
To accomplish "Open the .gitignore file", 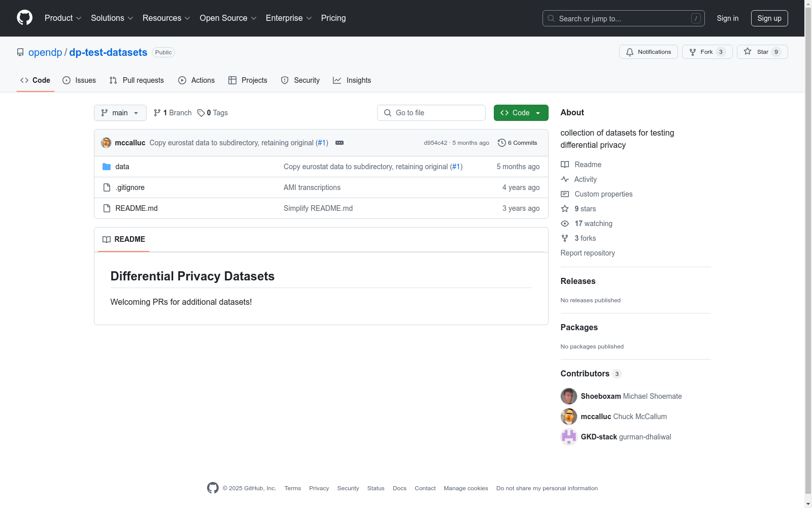I will (130, 187).
